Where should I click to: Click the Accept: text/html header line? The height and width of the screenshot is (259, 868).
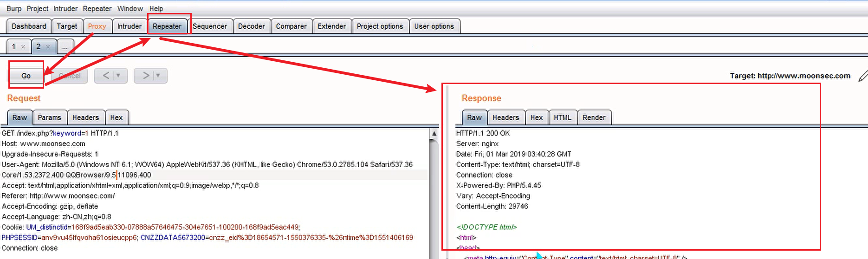[130, 185]
